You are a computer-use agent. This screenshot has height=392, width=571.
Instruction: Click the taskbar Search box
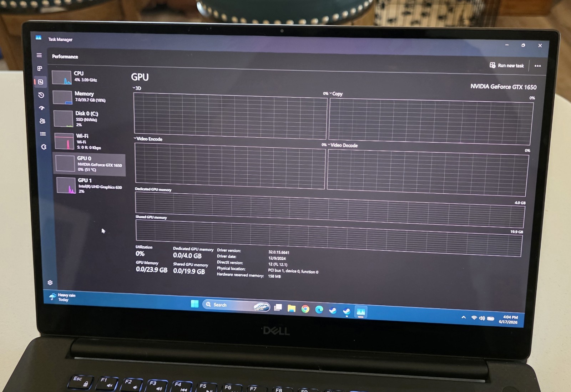pos(236,305)
